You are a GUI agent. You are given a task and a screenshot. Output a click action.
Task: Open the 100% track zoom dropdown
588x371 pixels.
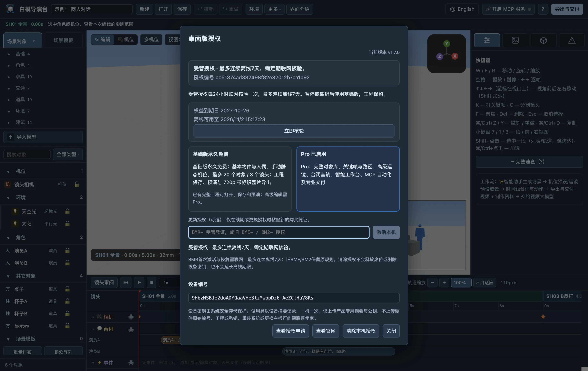(461, 283)
